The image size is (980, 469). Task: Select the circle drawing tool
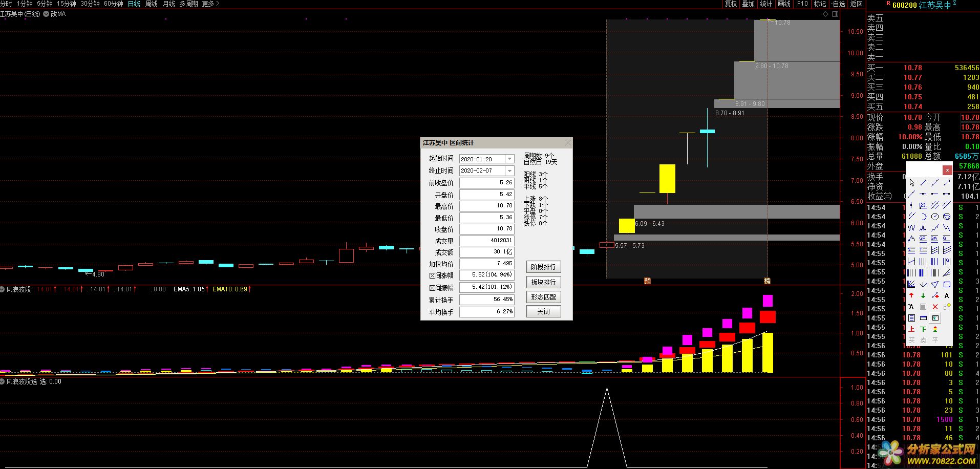[x=935, y=217]
